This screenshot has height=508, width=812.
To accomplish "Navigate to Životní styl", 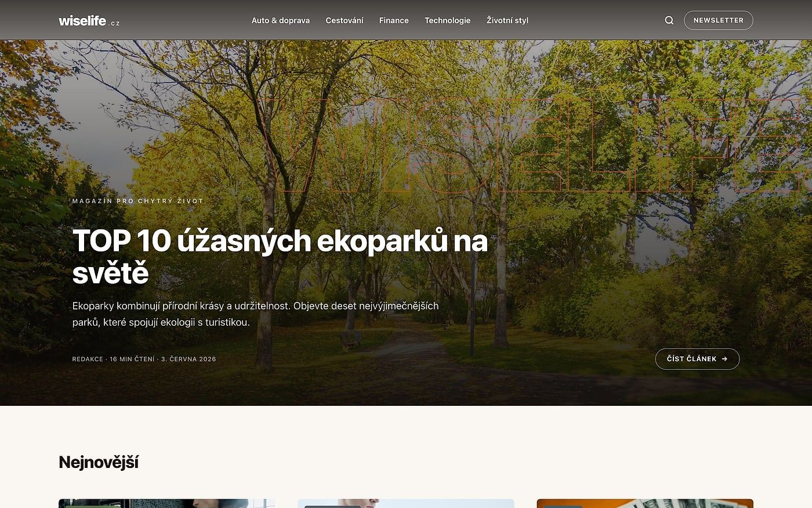I will point(507,20).
